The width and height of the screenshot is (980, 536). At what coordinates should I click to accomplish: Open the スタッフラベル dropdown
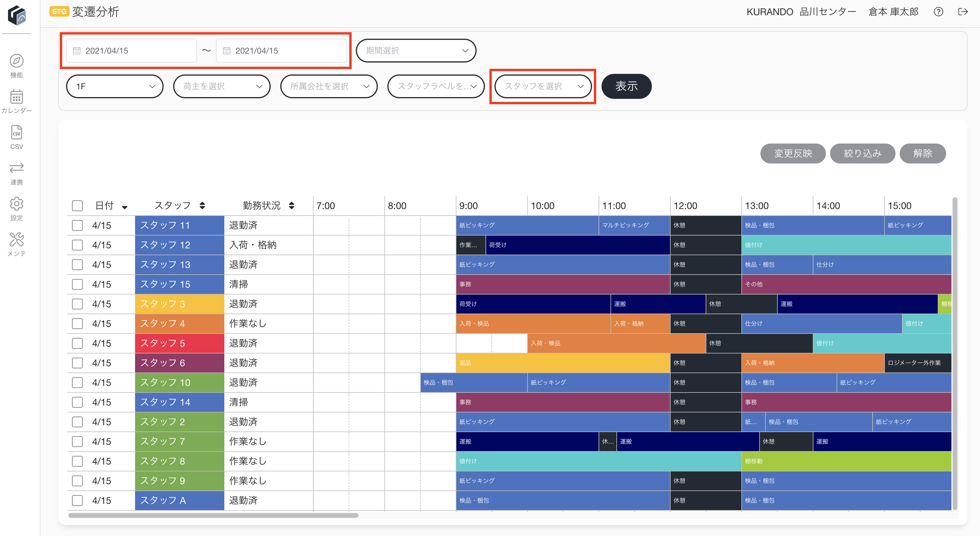[436, 86]
